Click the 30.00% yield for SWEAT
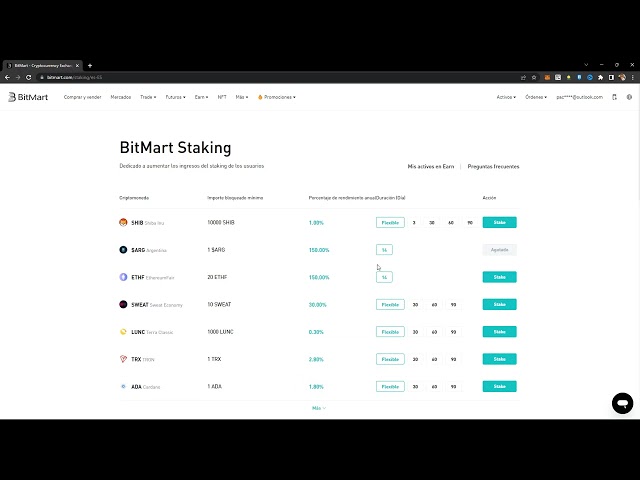640x480 pixels. pos(318,304)
